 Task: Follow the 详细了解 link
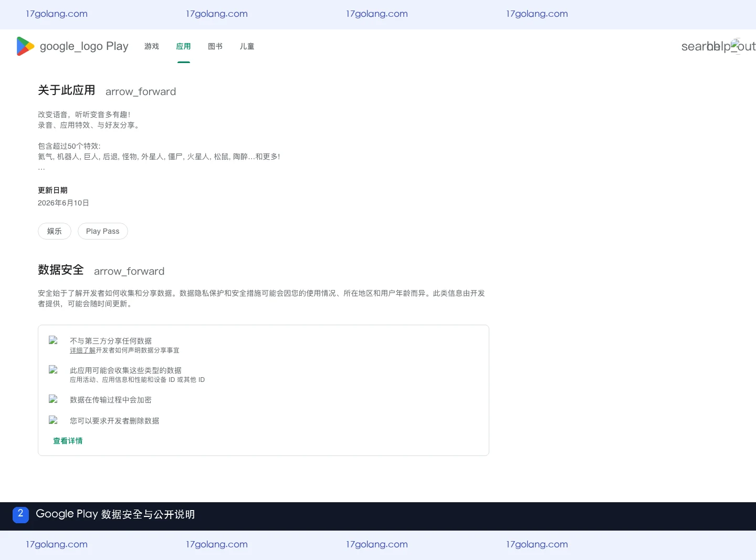(x=83, y=350)
